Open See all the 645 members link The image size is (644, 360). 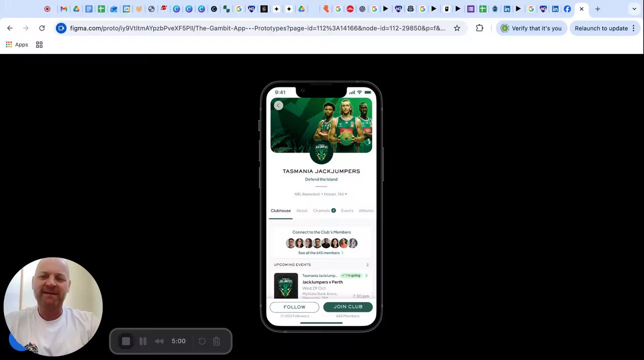[x=321, y=253]
